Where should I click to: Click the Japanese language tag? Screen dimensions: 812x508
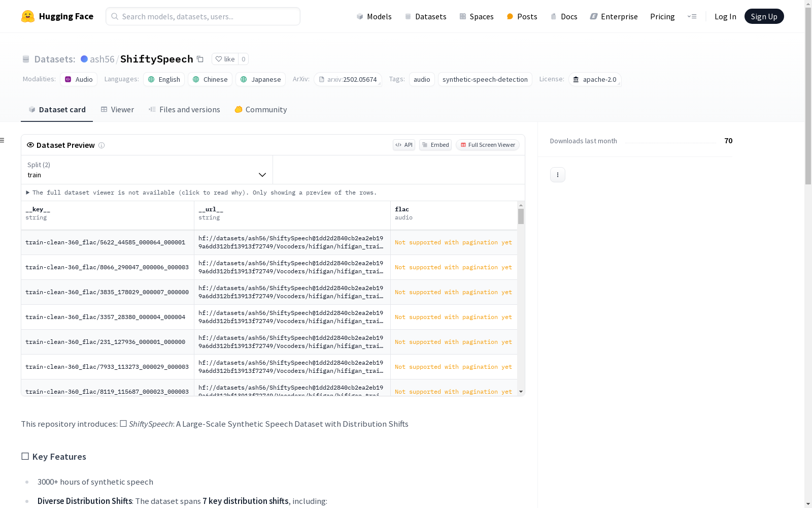point(261,79)
